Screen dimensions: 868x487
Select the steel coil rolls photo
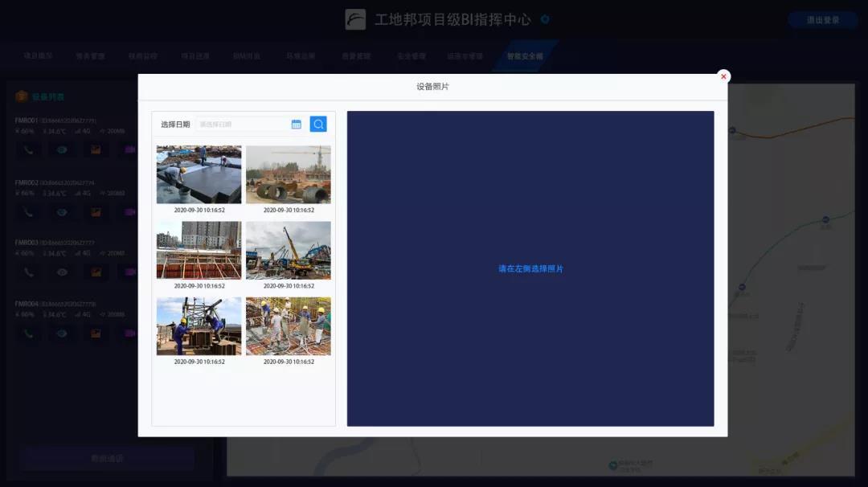[288, 174]
